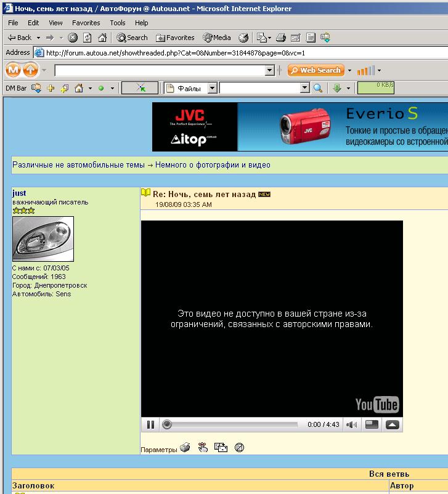448x494 pixels.
Task: Click the headlight avatar of user just
Action: (x=43, y=238)
